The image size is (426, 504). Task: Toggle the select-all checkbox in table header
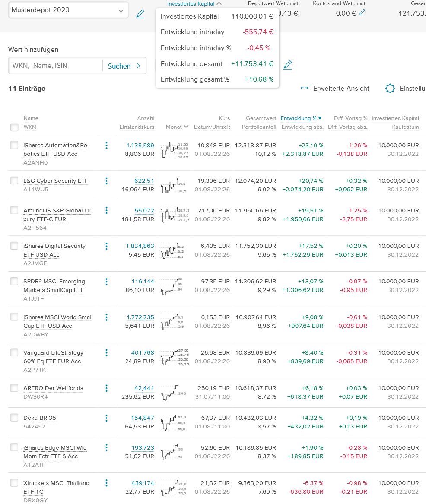pyautogui.click(x=14, y=127)
